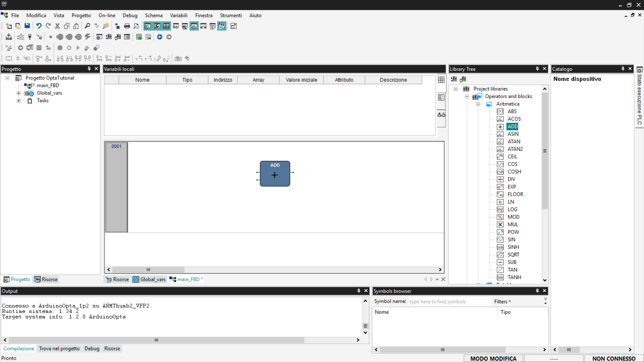Image resolution: width=644 pixels, height=362 pixels.
Task: Open the Schema menu
Action: click(154, 15)
